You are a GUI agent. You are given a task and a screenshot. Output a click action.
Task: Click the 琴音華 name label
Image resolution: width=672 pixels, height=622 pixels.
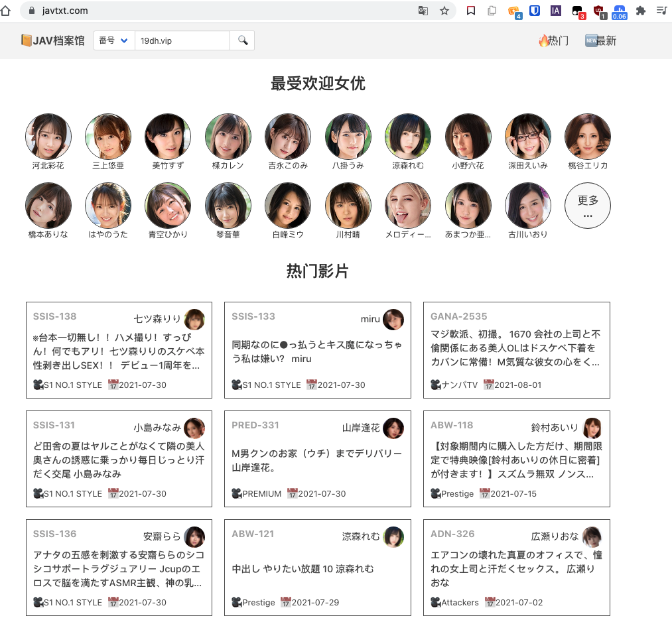point(228,234)
